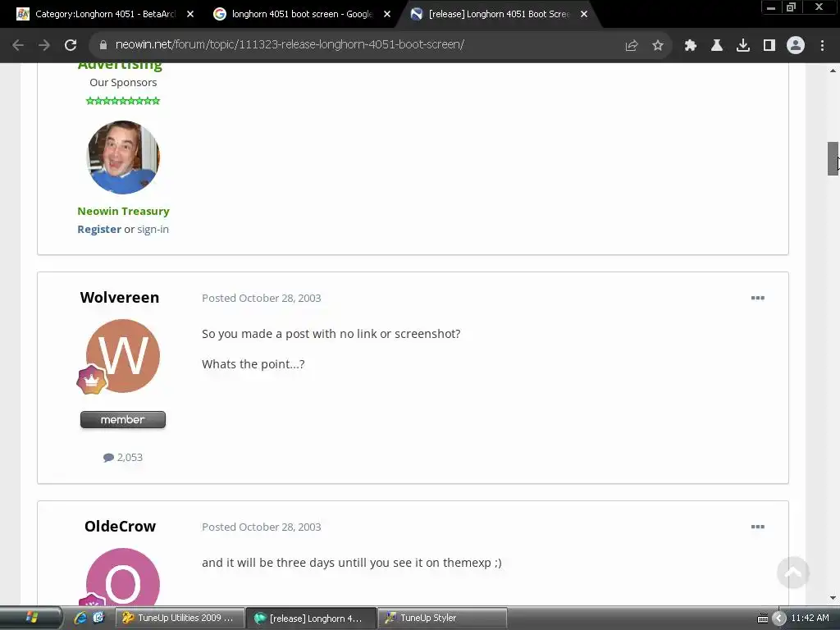This screenshot has width=840, height=630.
Task: Click Wolvereen's member group badge
Action: (x=123, y=420)
